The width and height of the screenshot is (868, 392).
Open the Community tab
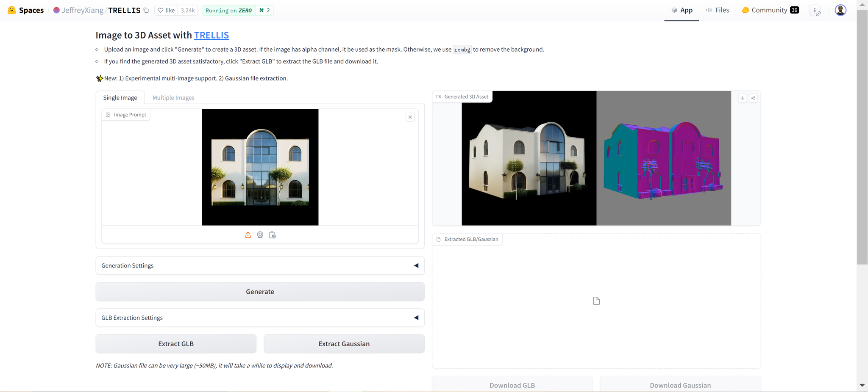pos(770,10)
